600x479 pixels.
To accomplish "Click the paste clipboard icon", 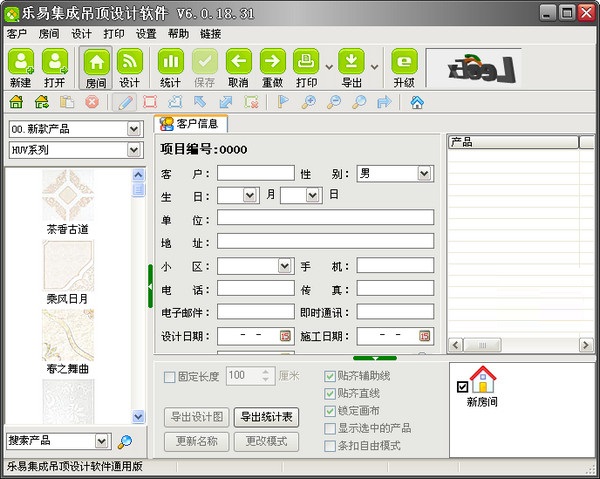I will [67, 102].
